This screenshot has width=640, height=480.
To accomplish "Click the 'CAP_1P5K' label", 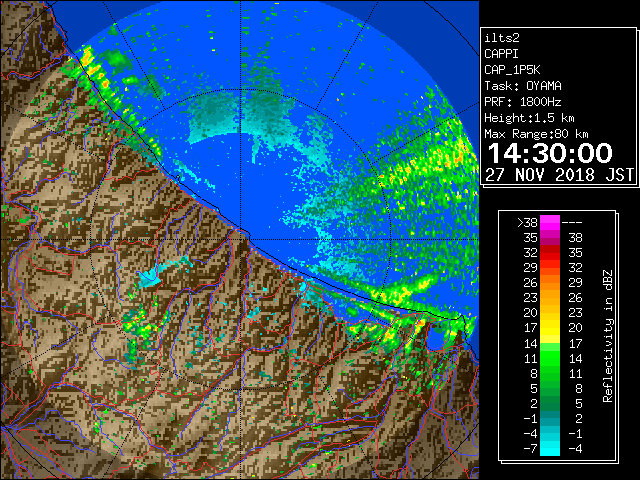I will (512, 70).
